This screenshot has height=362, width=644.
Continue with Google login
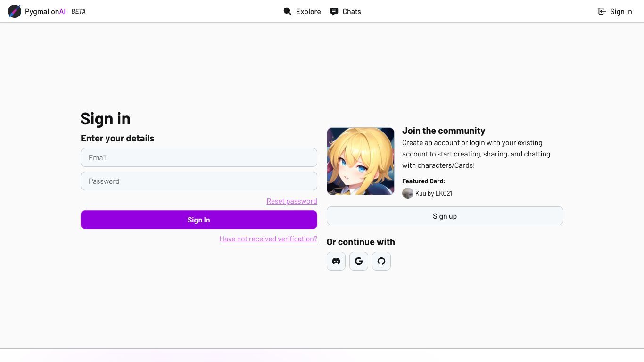(359, 261)
